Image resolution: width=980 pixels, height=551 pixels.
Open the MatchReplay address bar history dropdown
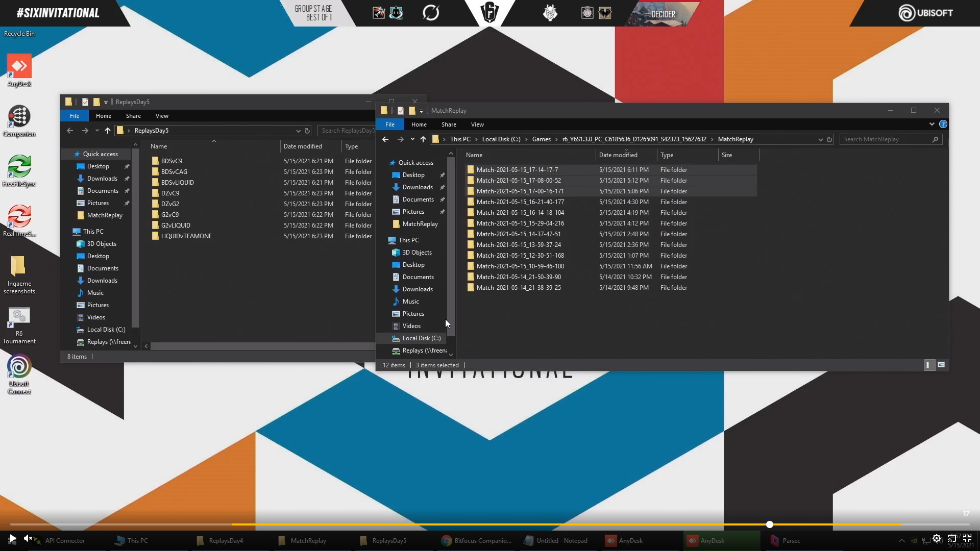820,139
